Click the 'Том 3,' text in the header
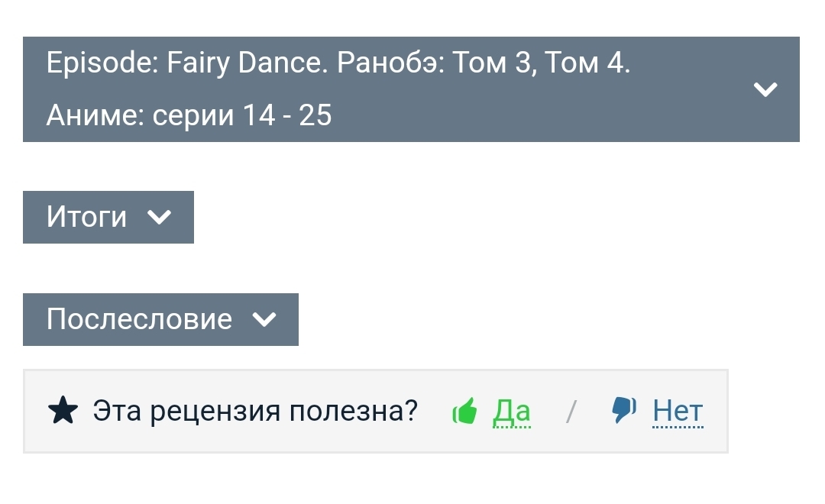This screenshot has width=825, height=504. [495, 63]
